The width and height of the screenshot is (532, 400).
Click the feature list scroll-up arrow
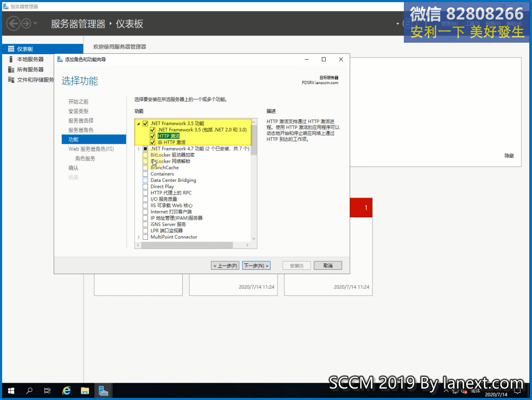(254, 122)
